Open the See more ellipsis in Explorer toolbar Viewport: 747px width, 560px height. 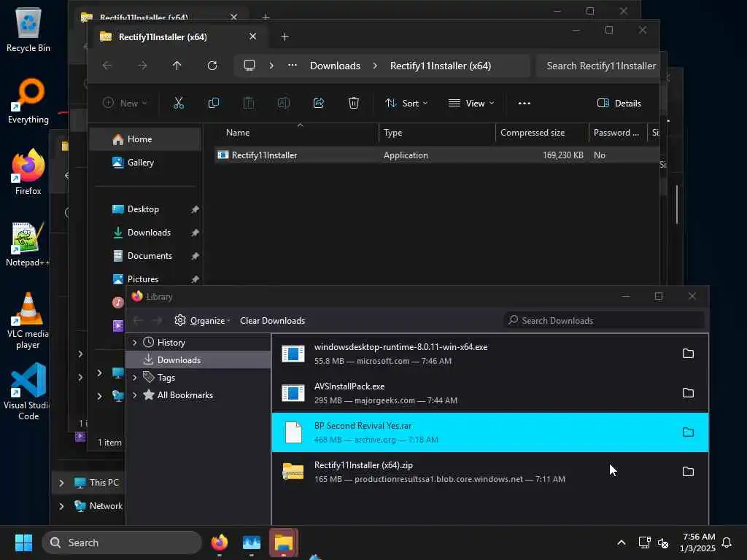[x=524, y=103]
